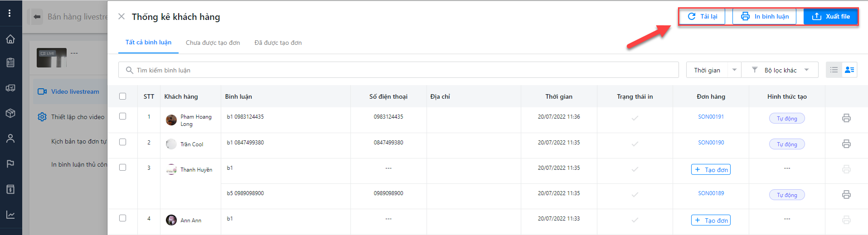Open the analytics chart icon in sidebar

click(10, 215)
